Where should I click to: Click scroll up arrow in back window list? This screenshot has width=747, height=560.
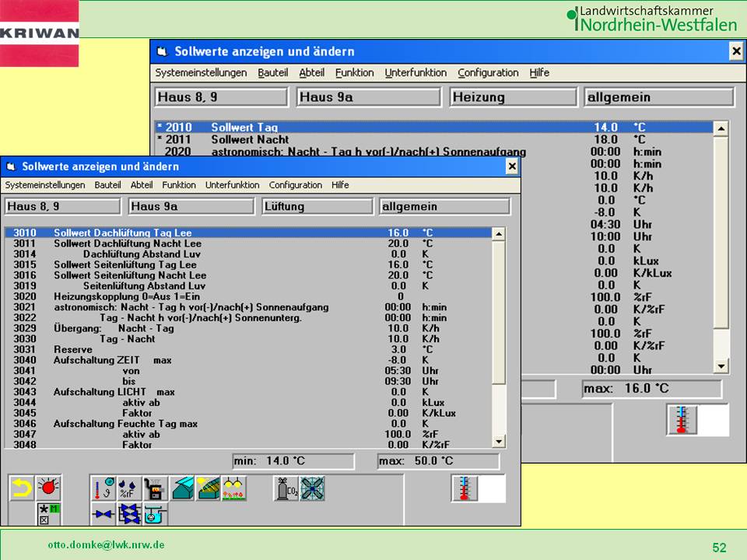coord(721,128)
